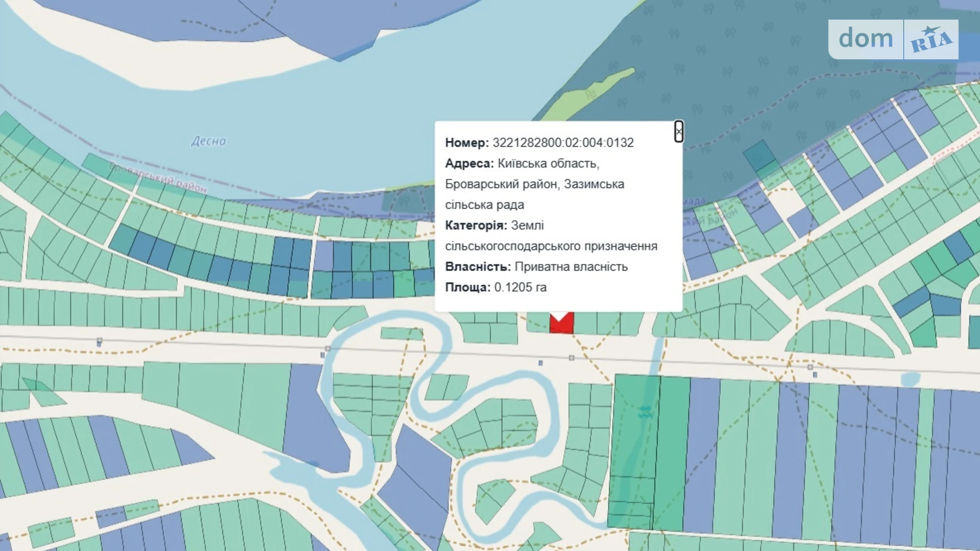Click the square road marker below the red parcel
Image resolution: width=980 pixels, height=551 pixels.
tap(572, 358)
